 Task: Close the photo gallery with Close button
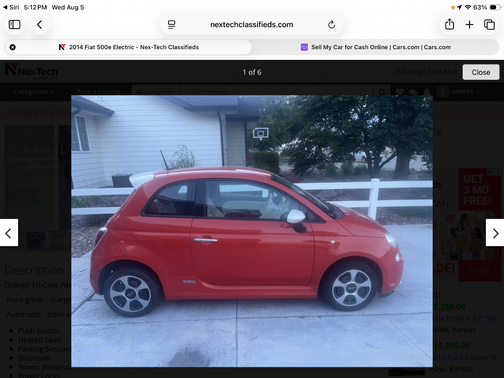(x=481, y=72)
